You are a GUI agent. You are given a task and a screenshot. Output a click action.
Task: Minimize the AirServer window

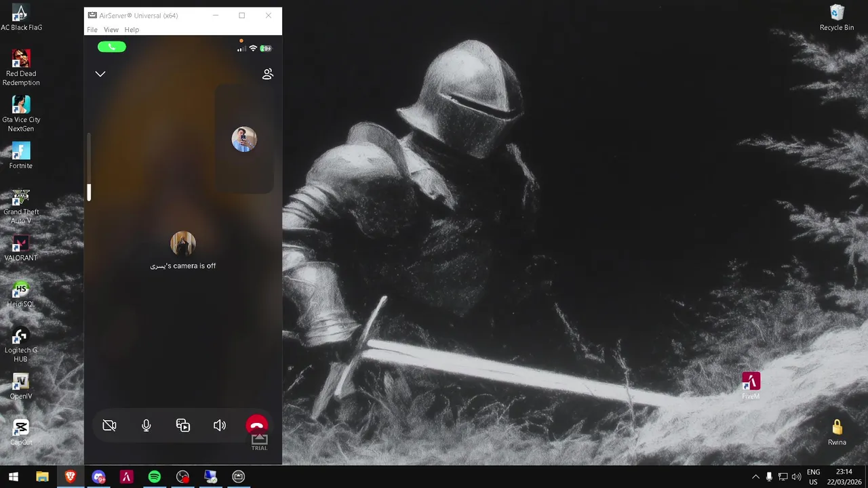(216, 15)
